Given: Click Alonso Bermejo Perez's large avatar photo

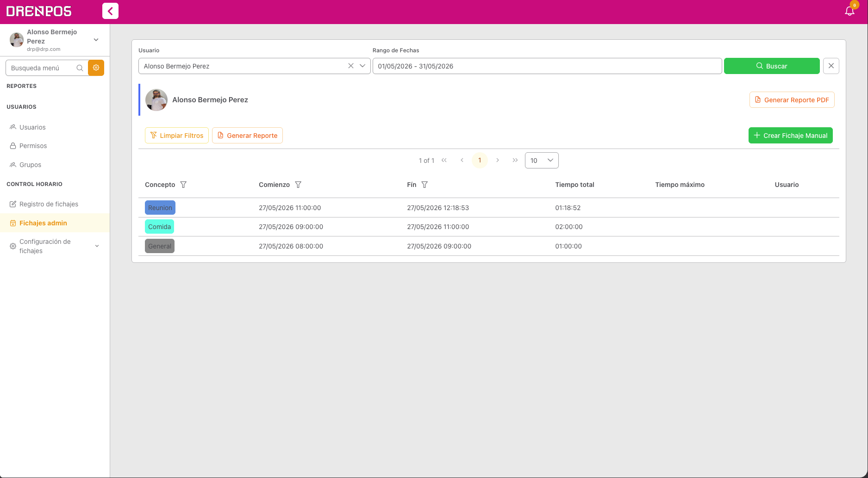Looking at the screenshot, I should tap(156, 99).
